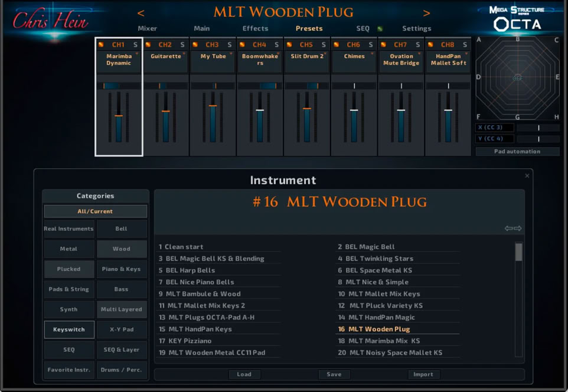Image resolution: width=568 pixels, height=392 pixels.
Task: Solo channel CH5 with S button
Action: (x=324, y=44)
